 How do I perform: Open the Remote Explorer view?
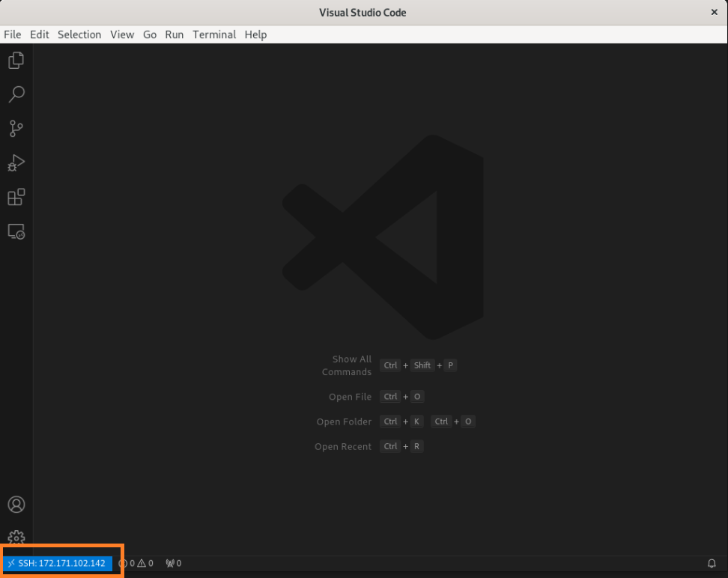pyautogui.click(x=16, y=232)
